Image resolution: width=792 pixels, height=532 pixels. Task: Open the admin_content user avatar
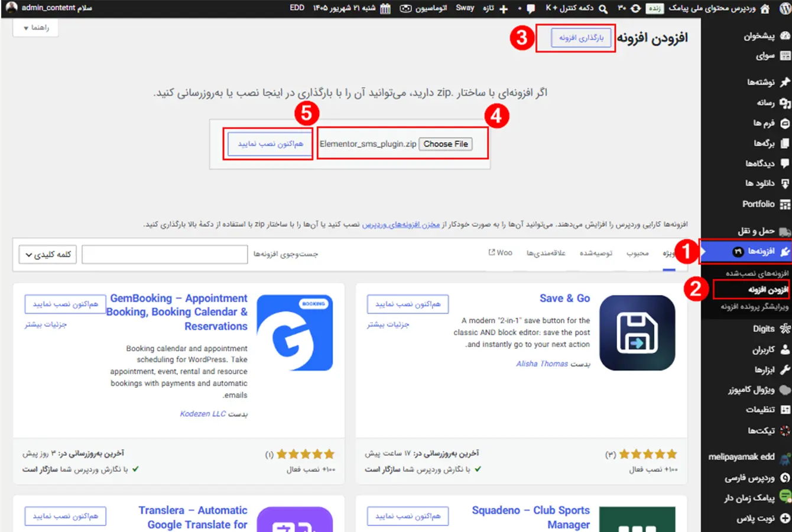11,8
